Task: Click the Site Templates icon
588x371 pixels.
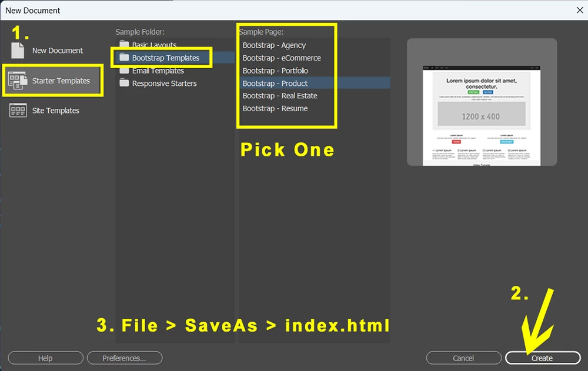Action: pyautogui.click(x=18, y=111)
